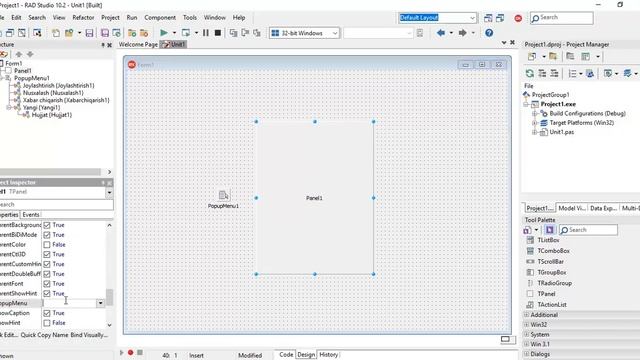This screenshot has height=360, width=640.
Task: Open the 32-bit Windows platform dropdown
Action: click(335, 33)
